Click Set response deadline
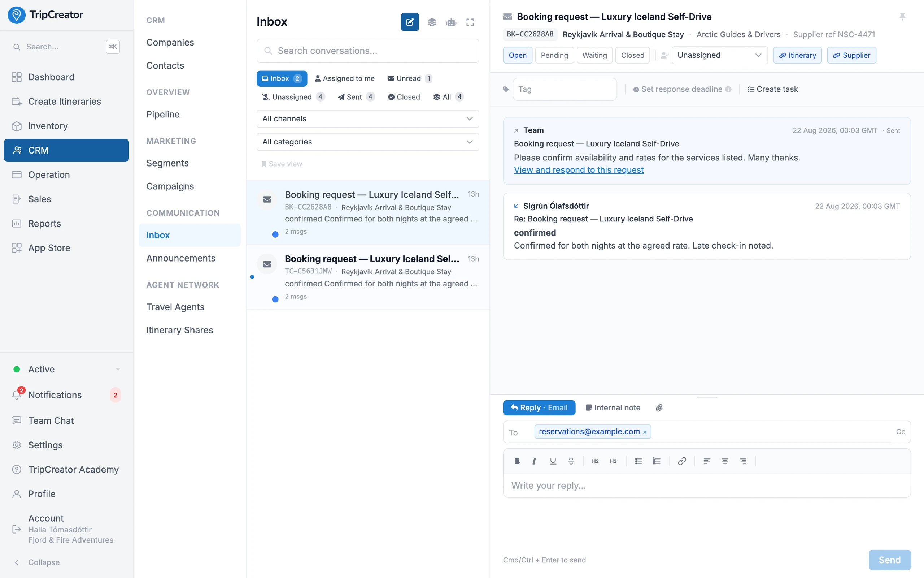924x578 pixels. pos(682,89)
